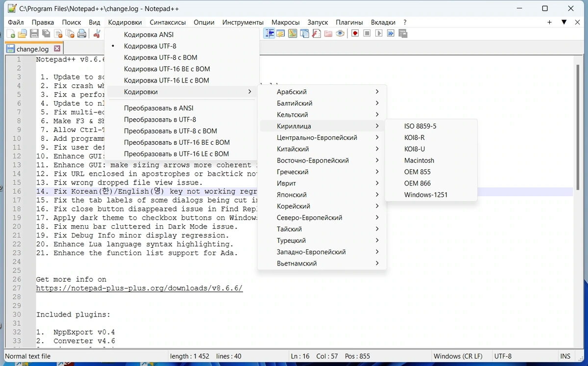
Task: Click the Print toolbar icon
Action: coord(82,34)
